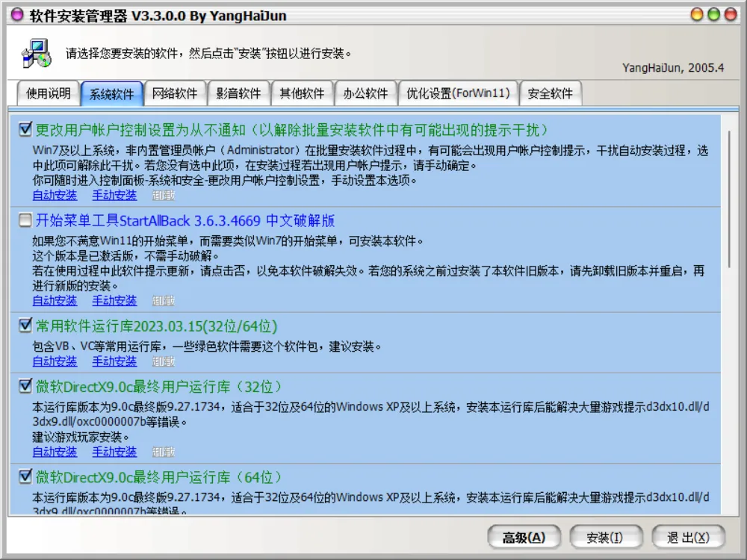Image resolution: width=747 pixels, height=560 pixels.
Task: Select the 系统软件 tab
Action: click(112, 94)
